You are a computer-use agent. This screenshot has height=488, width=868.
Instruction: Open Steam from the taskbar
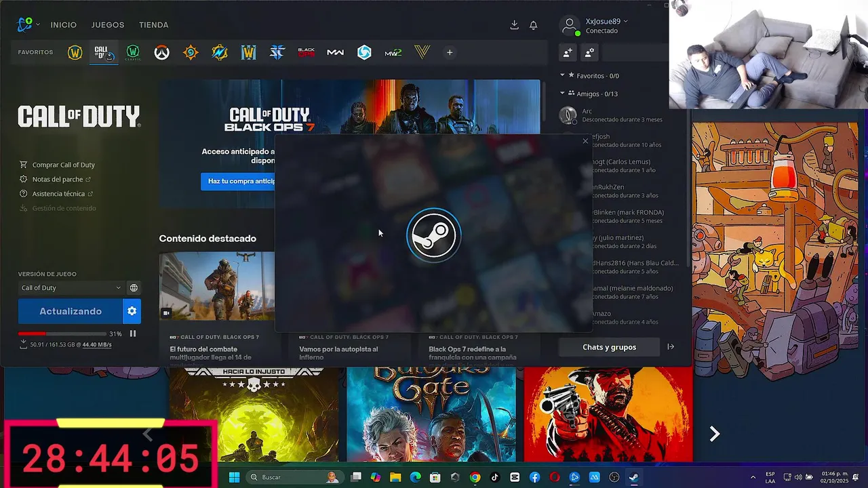[x=634, y=477]
